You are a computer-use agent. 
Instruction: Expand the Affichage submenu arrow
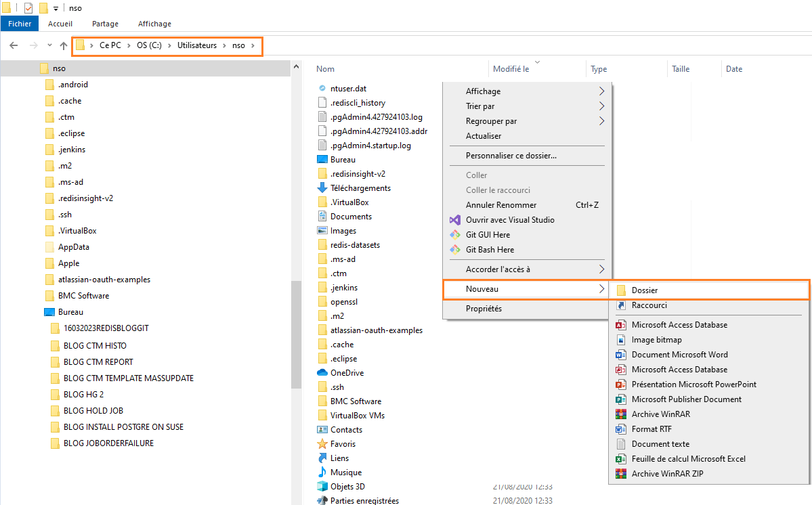pos(601,91)
